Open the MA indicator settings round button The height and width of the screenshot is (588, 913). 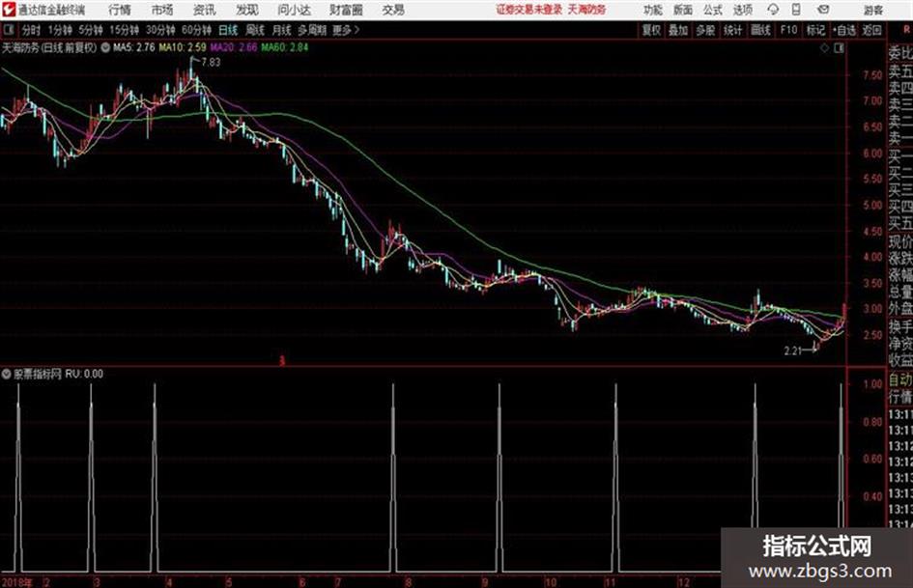pos(105,47)
